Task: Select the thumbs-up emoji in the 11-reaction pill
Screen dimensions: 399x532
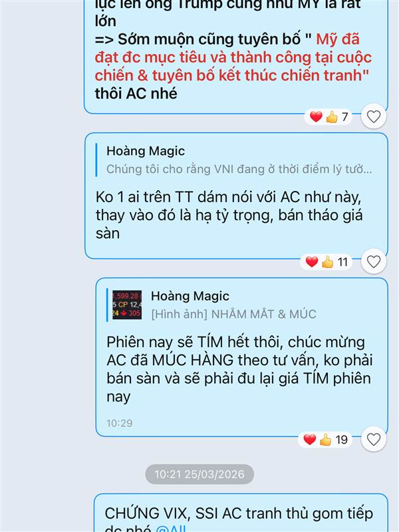Action: click(327, 262)
